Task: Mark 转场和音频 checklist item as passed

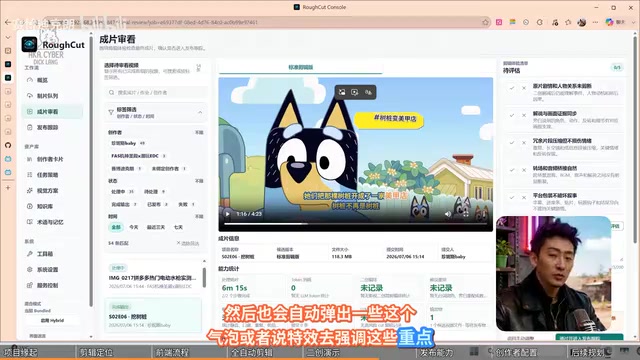Action: (x=511, y=170)
